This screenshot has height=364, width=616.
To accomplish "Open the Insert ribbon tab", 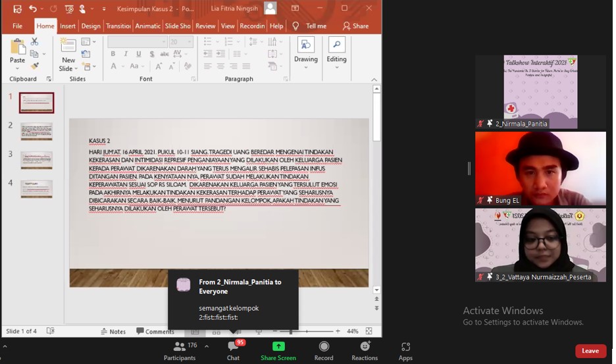I will pyautogui.click(x=68, y=26).
